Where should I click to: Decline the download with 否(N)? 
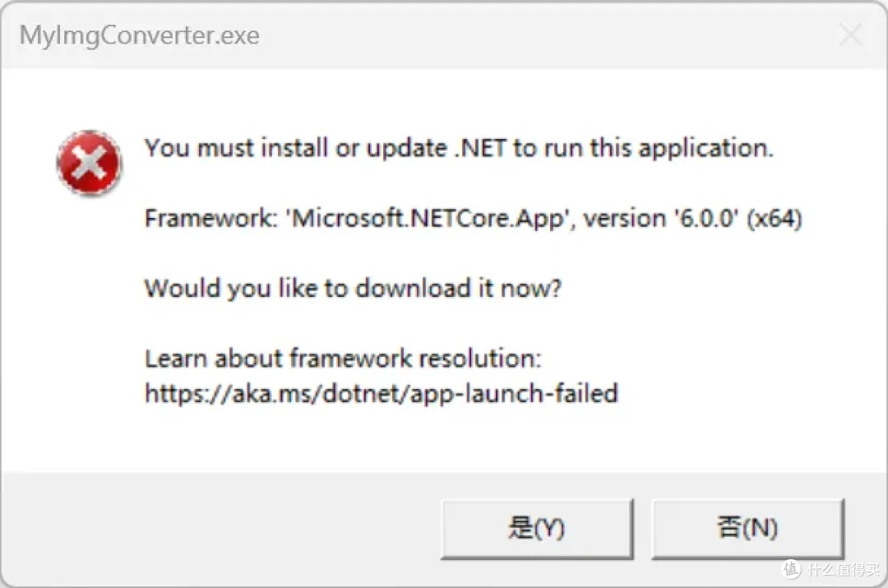pos(747,529)
